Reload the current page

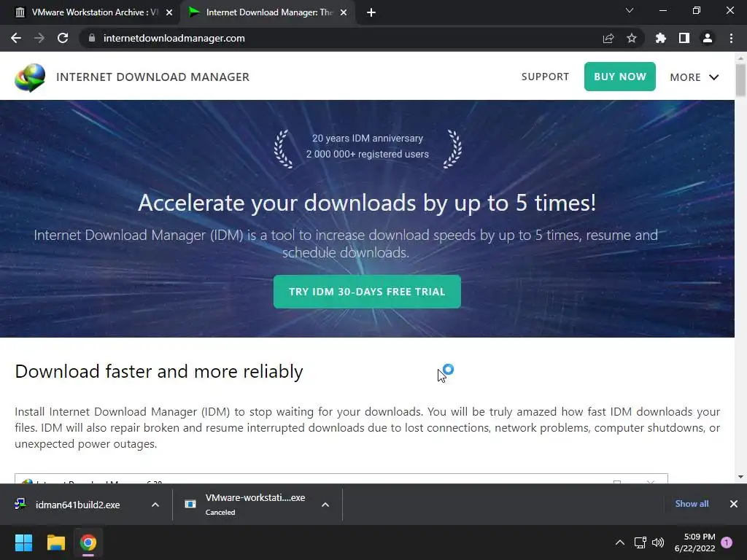[63, 38]
